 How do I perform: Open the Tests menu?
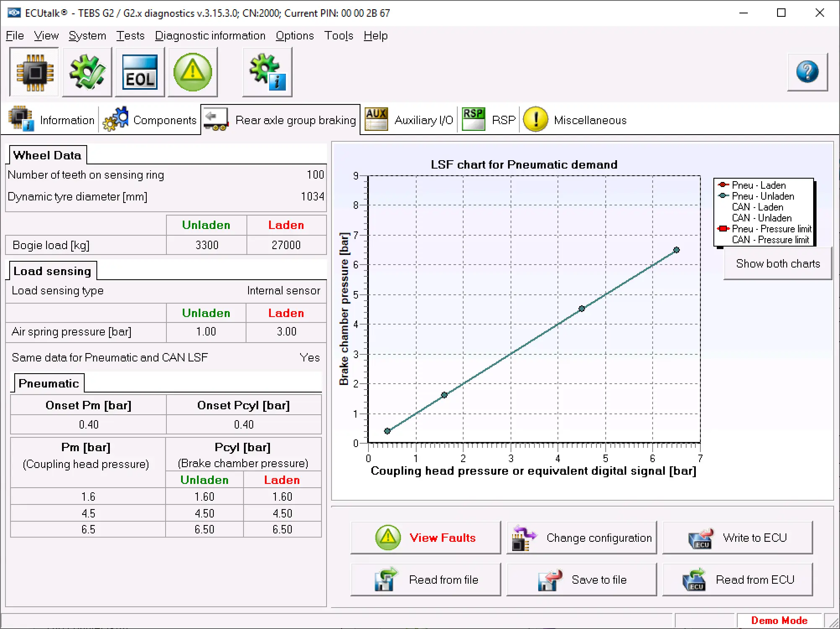click(130, 36)
